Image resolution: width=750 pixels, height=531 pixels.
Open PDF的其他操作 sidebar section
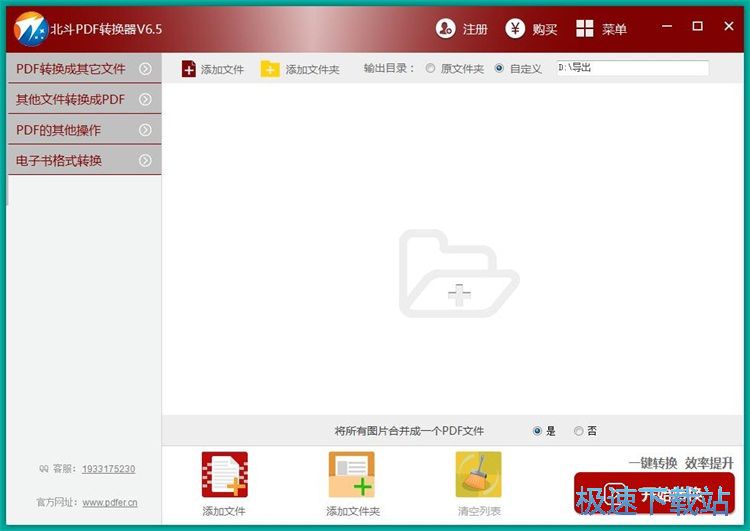coord(85,130)
